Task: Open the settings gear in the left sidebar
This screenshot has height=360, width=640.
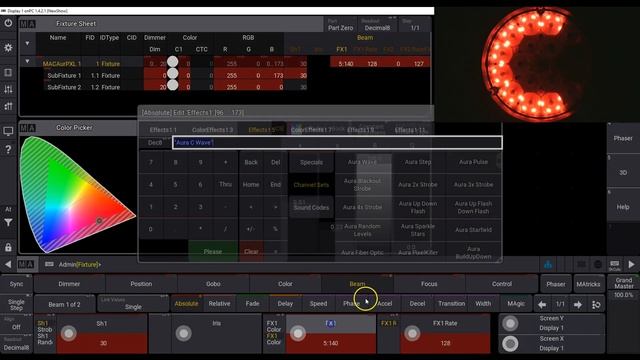Action: [x=8, y=48]
